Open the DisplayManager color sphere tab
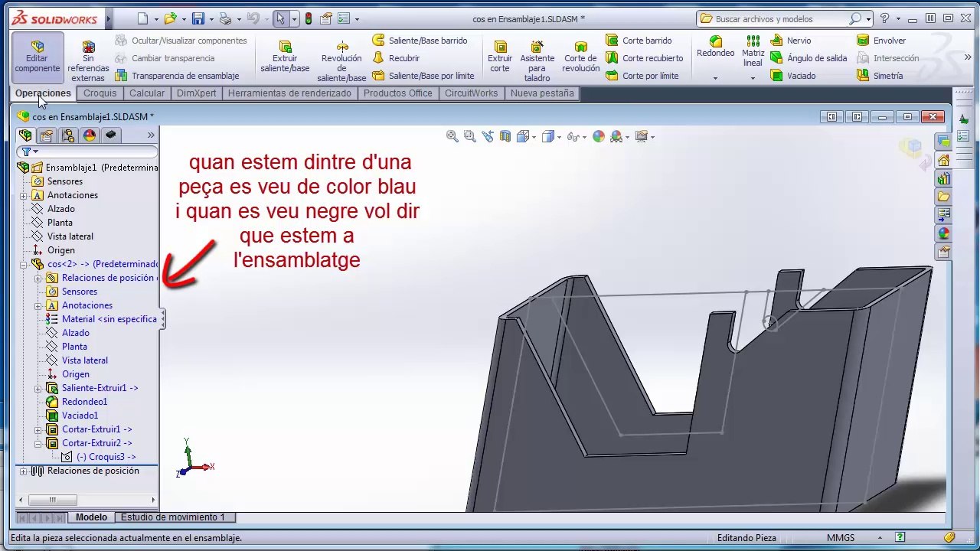The width and height of the screenshot is (980, 551). pos(90,135)
